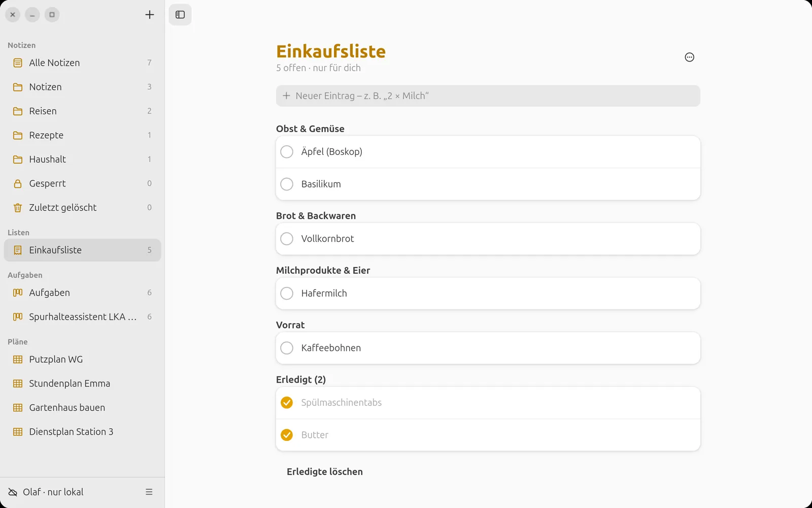Mark Kaffeebohnen as bought
Screen dimensions: 812x508
coord(287,348)
